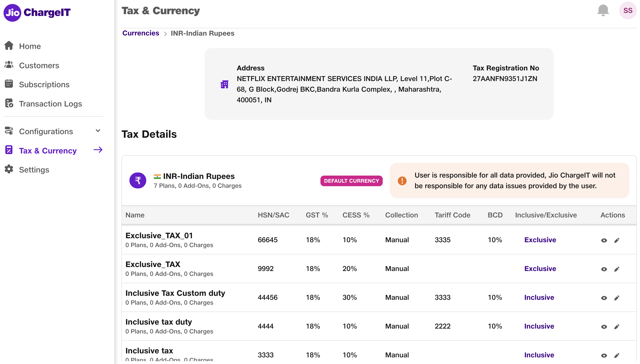This screenshot has height=364, width=640.
Task: Click Inclusive link for Inclusive tax row
Action: click(x=539, y=355)
